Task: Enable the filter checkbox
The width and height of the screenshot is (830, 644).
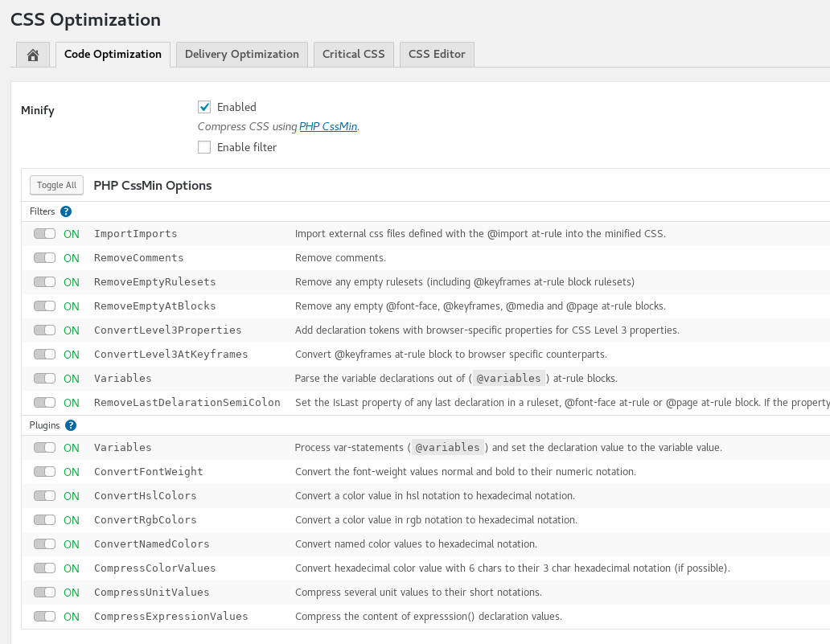Action: tap(204, 146)
